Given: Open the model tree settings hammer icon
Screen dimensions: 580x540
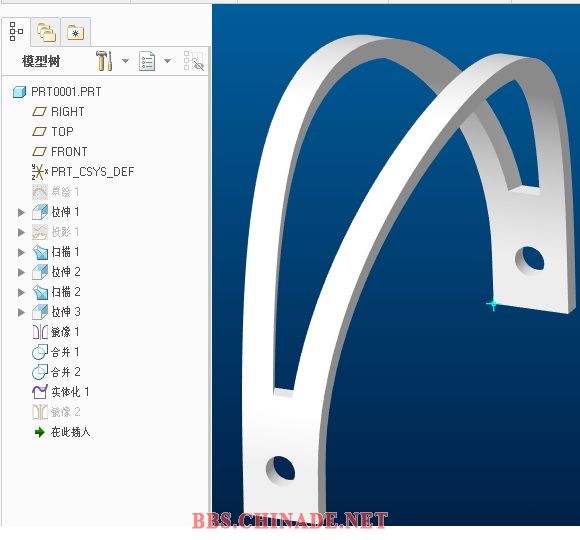Looking at the screenshot, I should (104, 61).
